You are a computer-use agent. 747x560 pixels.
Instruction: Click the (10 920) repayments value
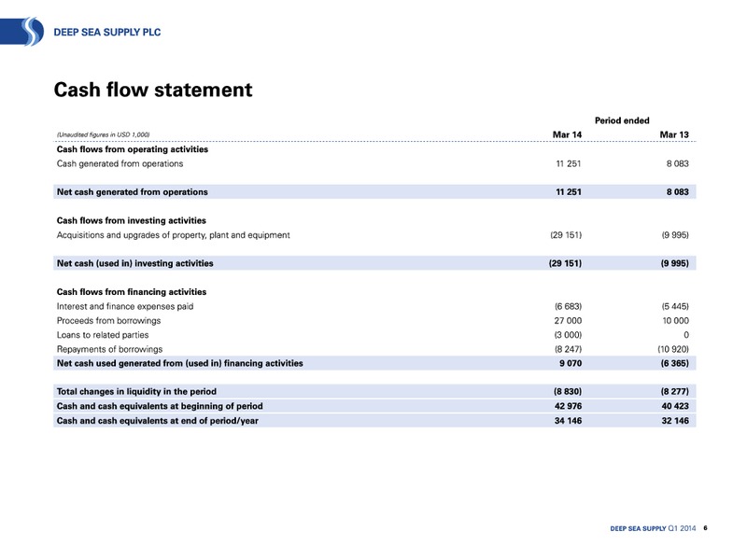click(x=673, y=349)
